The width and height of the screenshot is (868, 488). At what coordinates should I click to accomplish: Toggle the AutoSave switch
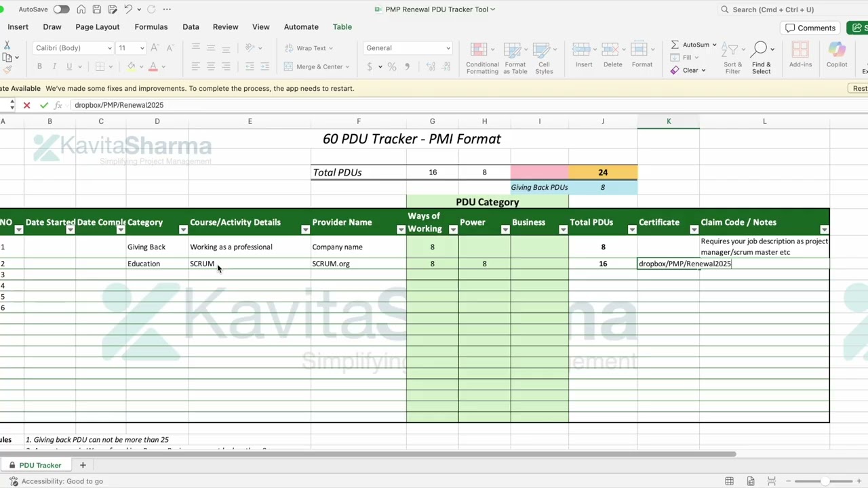point(61,9)
